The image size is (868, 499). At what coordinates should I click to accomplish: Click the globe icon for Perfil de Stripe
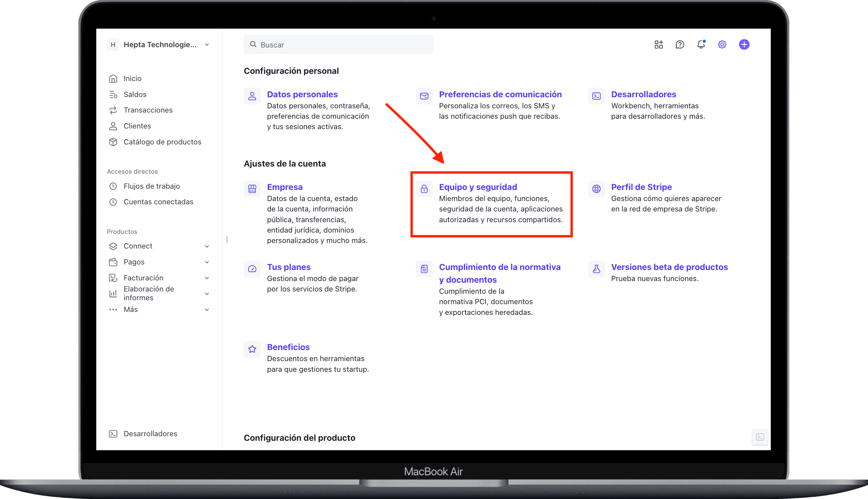click(x=596, y=188)
